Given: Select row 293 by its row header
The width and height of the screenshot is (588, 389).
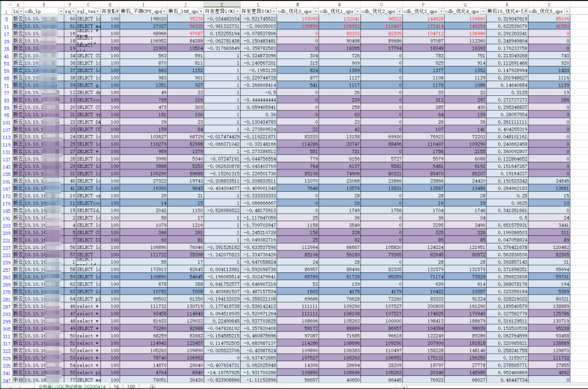Looking at the screenshot, I should [x=7, y=314].
